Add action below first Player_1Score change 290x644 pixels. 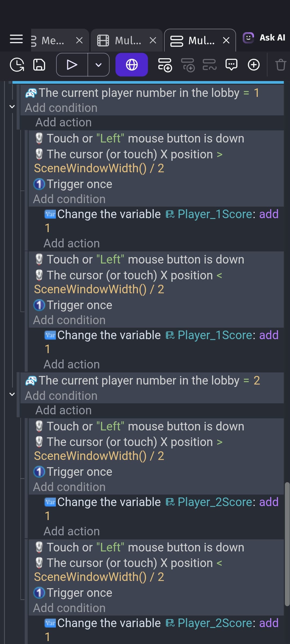pos(72,243)
